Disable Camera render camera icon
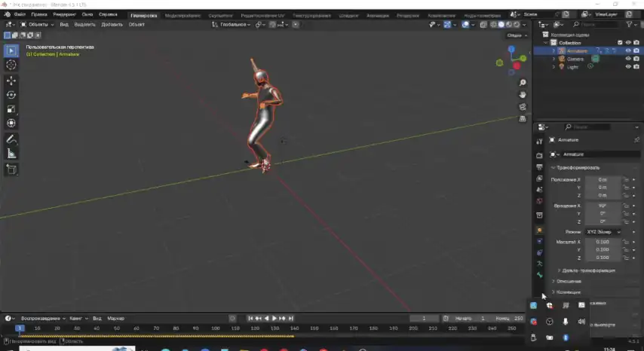The width and height of the screenshot is (644, 351). (636, 59)
